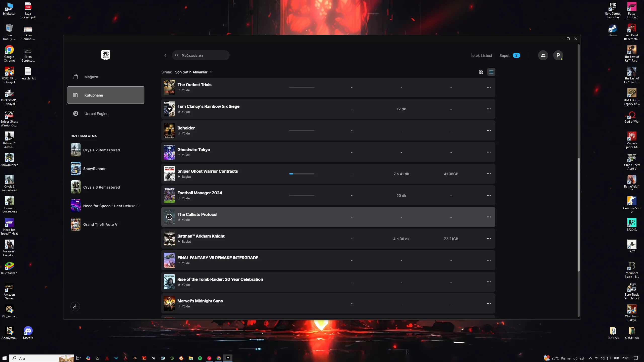
Task: Open Spotify from the taskbar
Action: point(200,358)
